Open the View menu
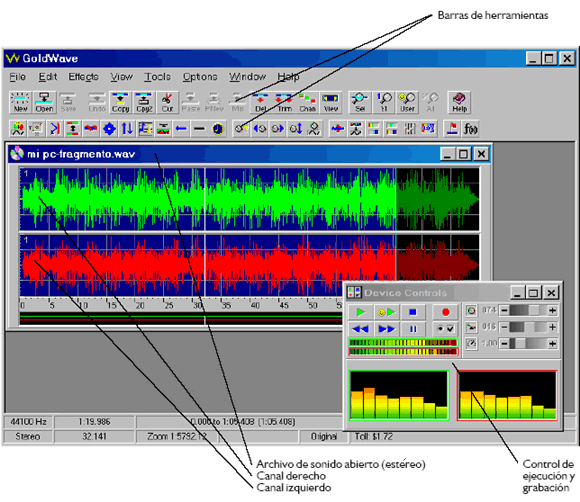 pos(121,77)
